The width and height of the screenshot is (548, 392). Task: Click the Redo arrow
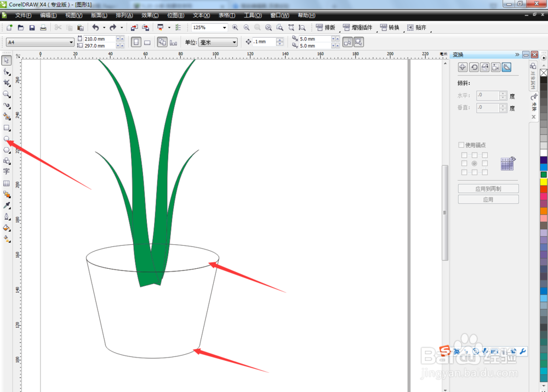pos(112,27)
